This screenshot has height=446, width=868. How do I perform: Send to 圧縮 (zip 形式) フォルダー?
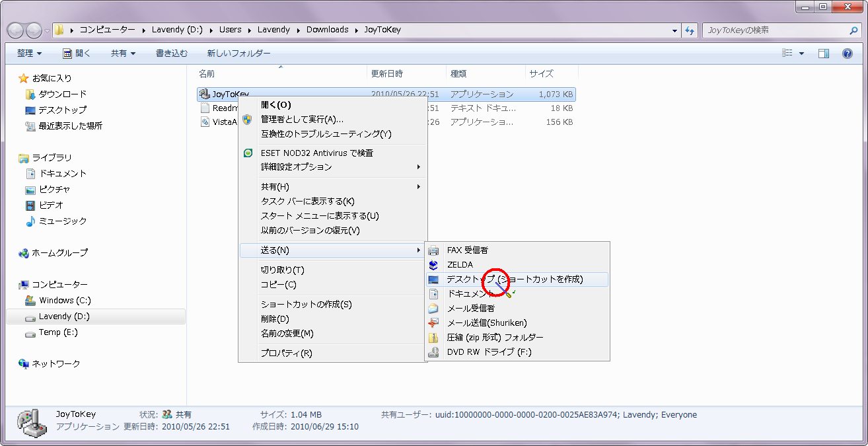pos(517,337)
